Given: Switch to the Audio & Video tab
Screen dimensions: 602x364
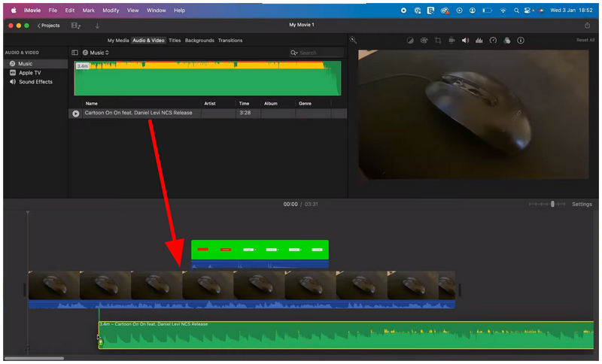Looking at the screenshot, I should [x=148, y=41].
